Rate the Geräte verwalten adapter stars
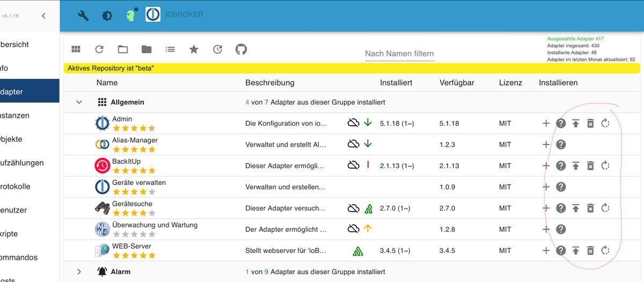This screenshot has height=282, width=644. (134, 192)
